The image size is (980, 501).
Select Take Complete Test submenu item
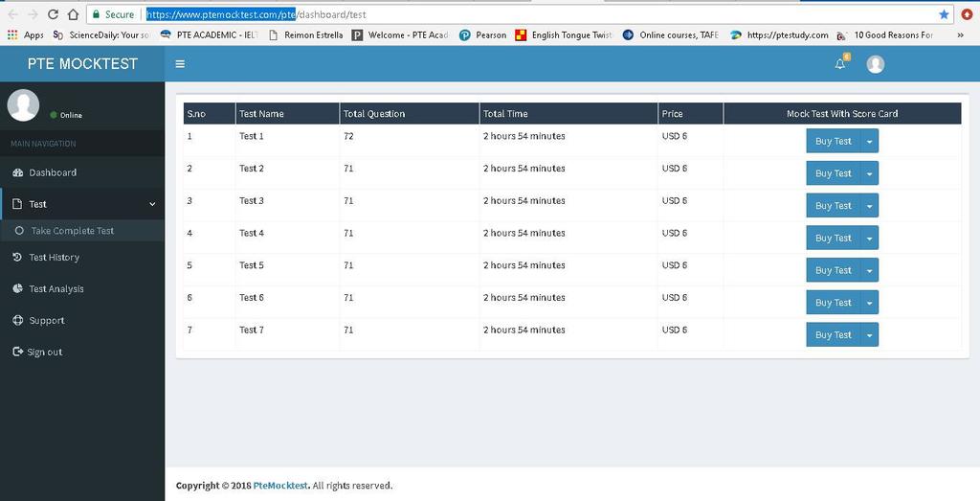[72, 231]
